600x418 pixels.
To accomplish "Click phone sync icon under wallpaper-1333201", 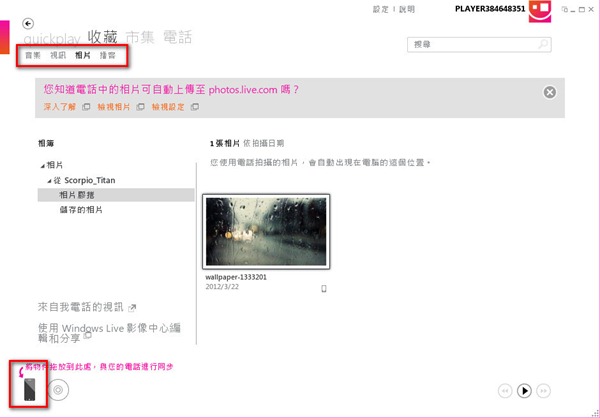I will (x=324, y=289).
